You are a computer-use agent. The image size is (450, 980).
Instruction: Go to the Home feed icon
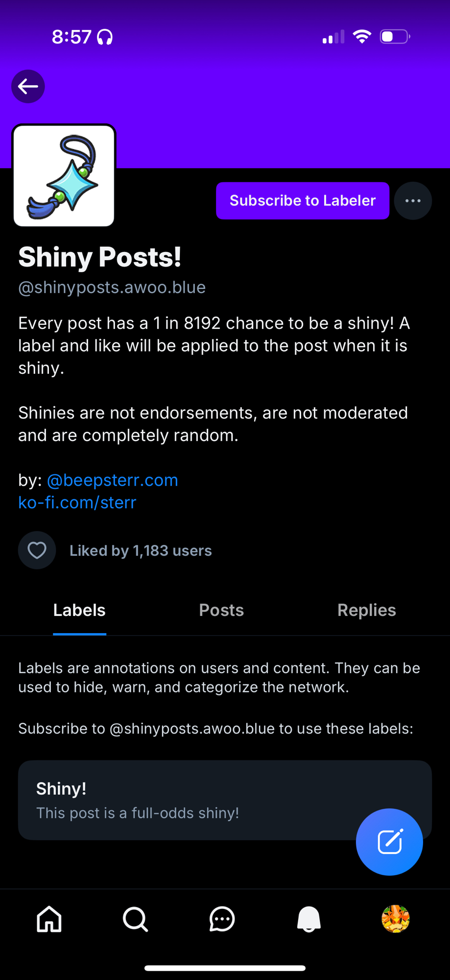tap(49, 919)
